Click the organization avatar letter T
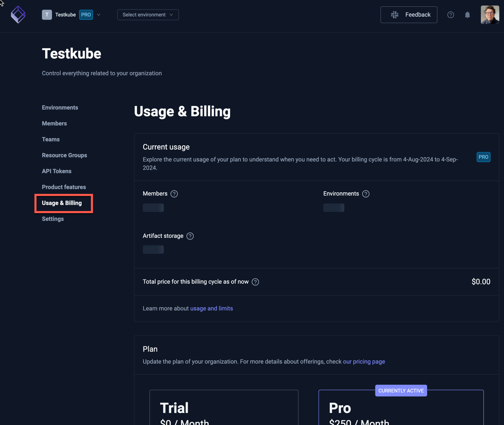Screen dimensions: 504x425 47,15
